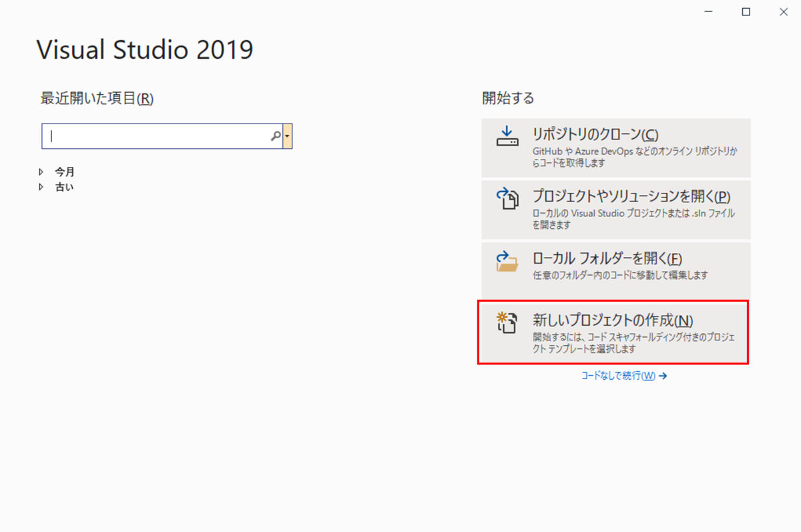The image size is (801, 532).
Task: Click the open local folder icon
Action: [x=508, y=260]
